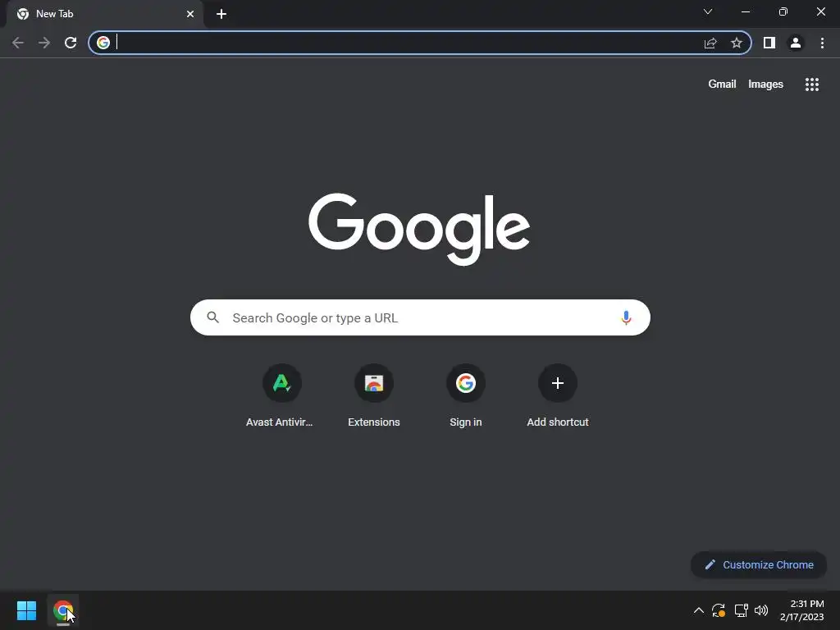The image size is (840, 630).
Task: Open the Extensions shortcut tile
Action: point(374,395)
